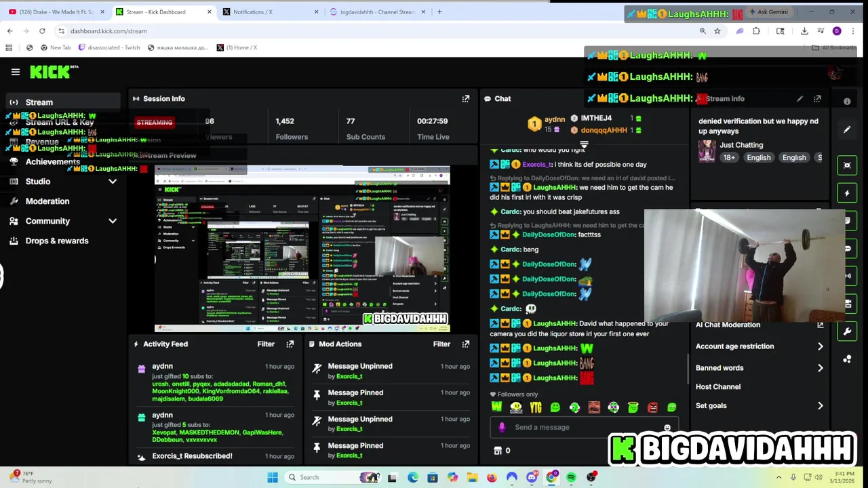Open Account age restriction settings

pyautogui.click(x=759, y=346)
